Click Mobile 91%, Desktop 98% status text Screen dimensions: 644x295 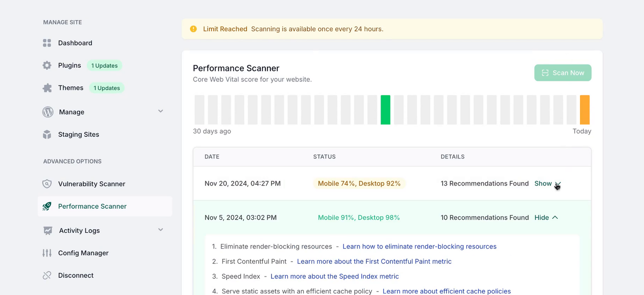[359, 218]
